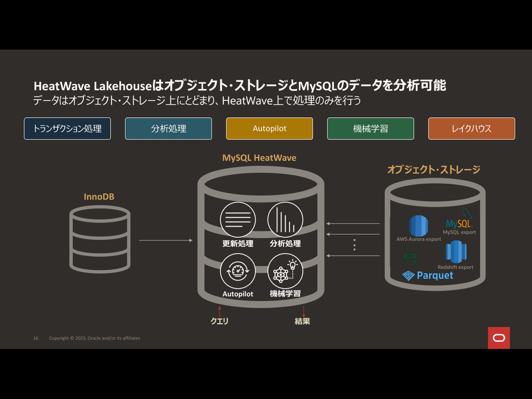Click the 結果 label

pos(303,321)
